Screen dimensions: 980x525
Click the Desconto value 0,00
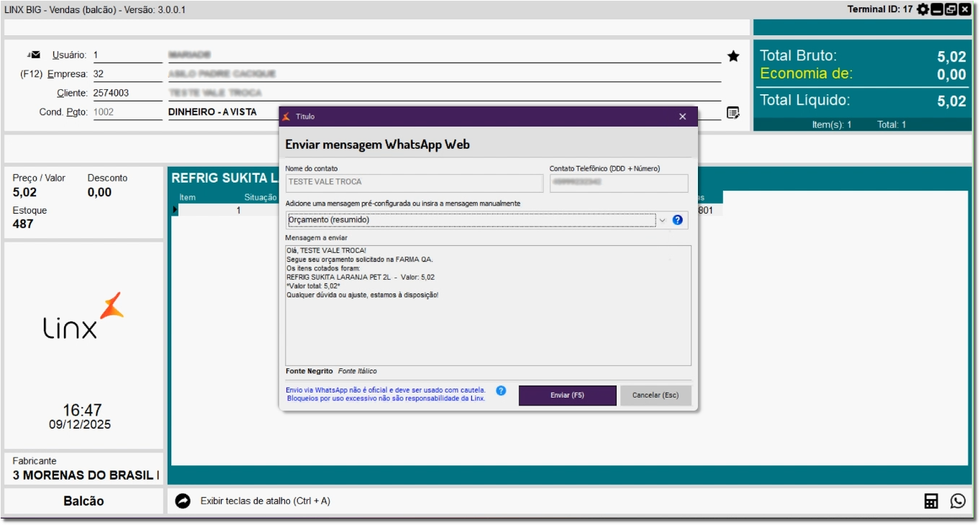[100, 192]
